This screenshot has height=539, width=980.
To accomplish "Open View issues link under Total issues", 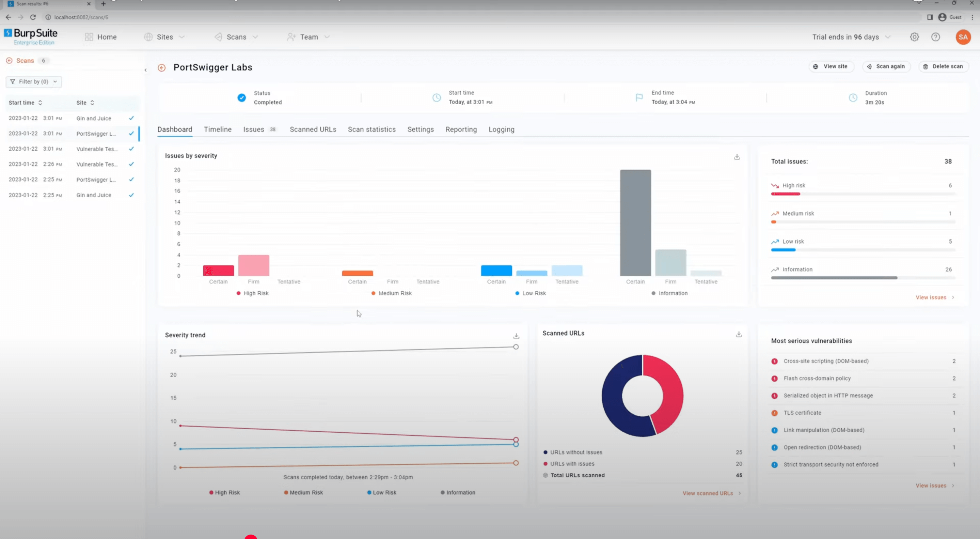I will 935,298.
